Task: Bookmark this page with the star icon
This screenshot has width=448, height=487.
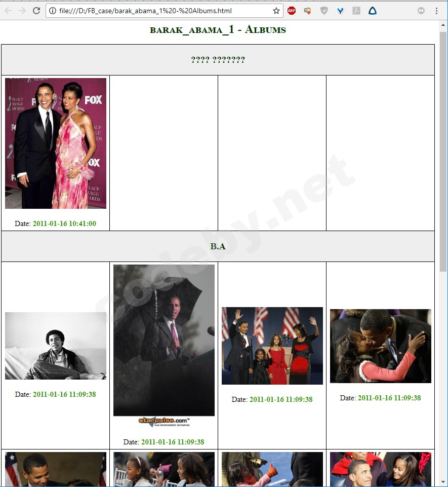Action: [x=276, y=11]
